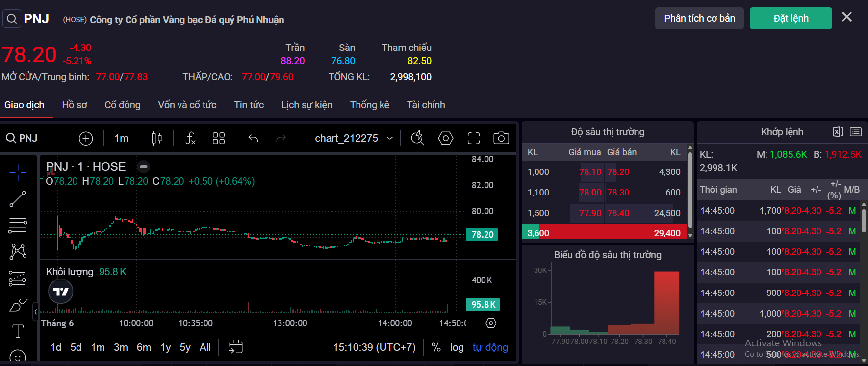Click the 95.8K volume label on axis
This screenshot has height=366, width=868.
tap(483, 305)
